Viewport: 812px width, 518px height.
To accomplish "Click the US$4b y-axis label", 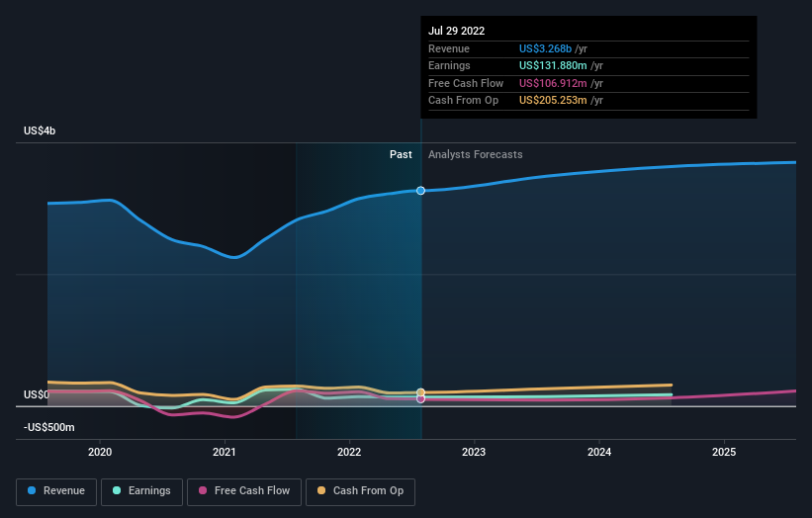I will coord(40,130).
